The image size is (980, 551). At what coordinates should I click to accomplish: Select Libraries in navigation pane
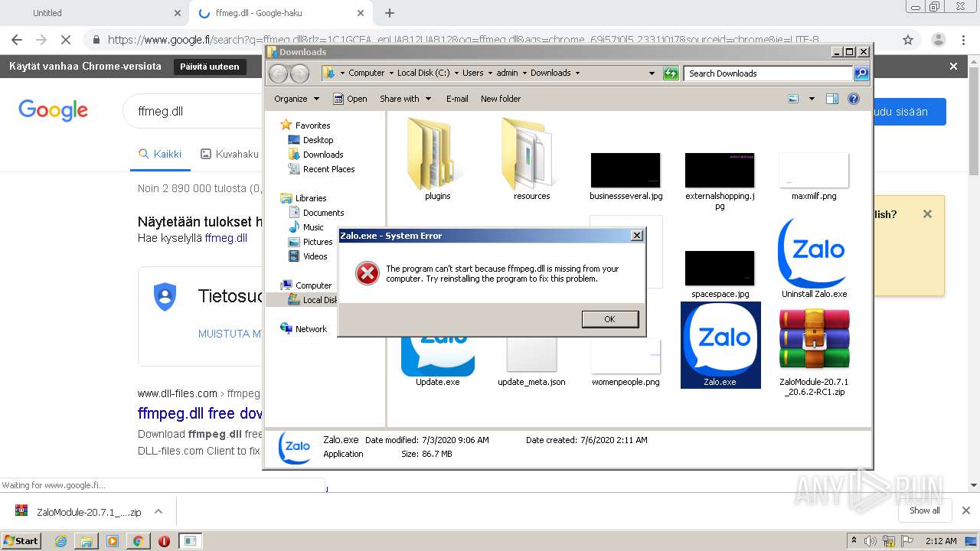(x=304, y=198)
